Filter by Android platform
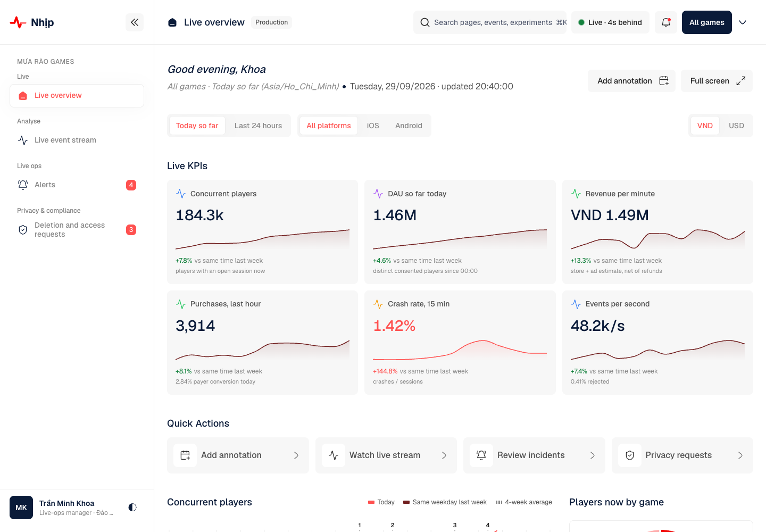The height and width of the screenshot is (532, 766). tap(409, 126)
